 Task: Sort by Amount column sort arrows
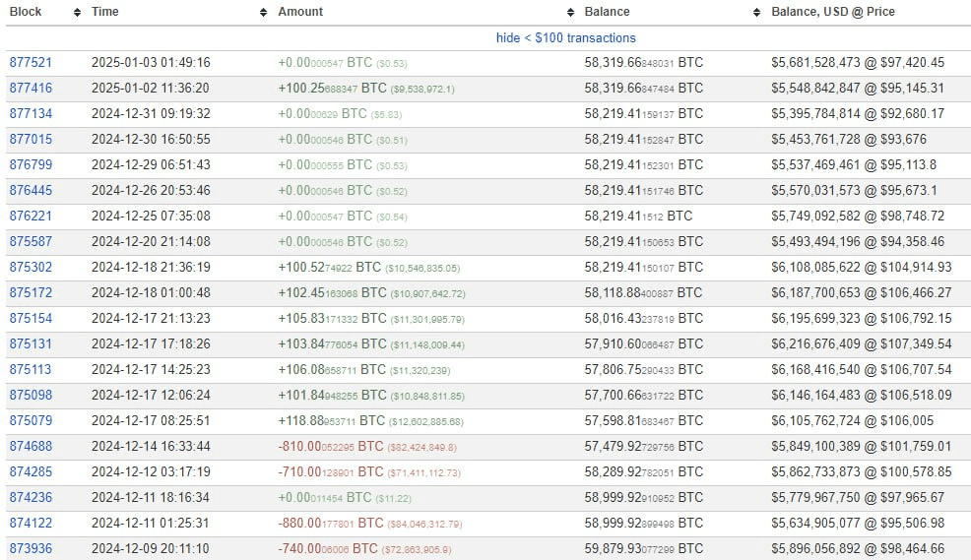[570, 13]
